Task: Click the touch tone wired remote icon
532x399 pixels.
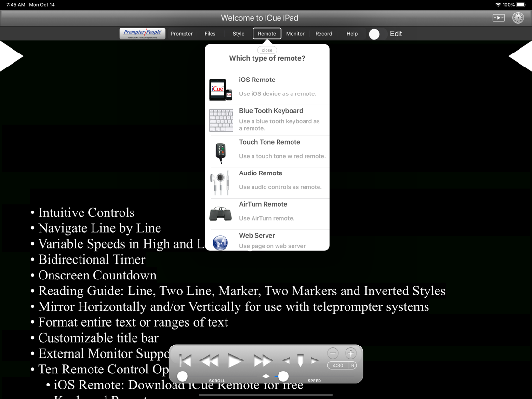Action: tap(221, 153)
